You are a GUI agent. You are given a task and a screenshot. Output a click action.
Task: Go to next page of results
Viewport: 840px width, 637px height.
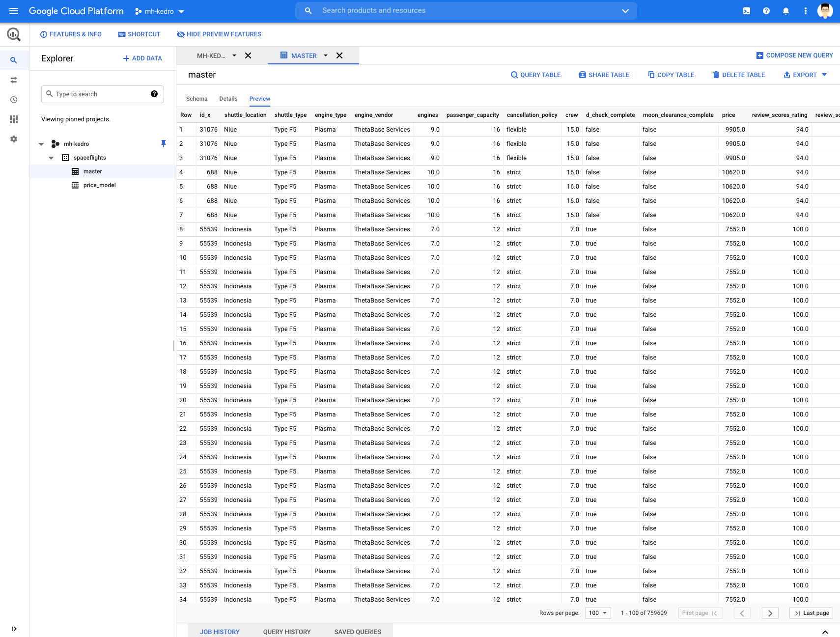(x=770, y=613)
